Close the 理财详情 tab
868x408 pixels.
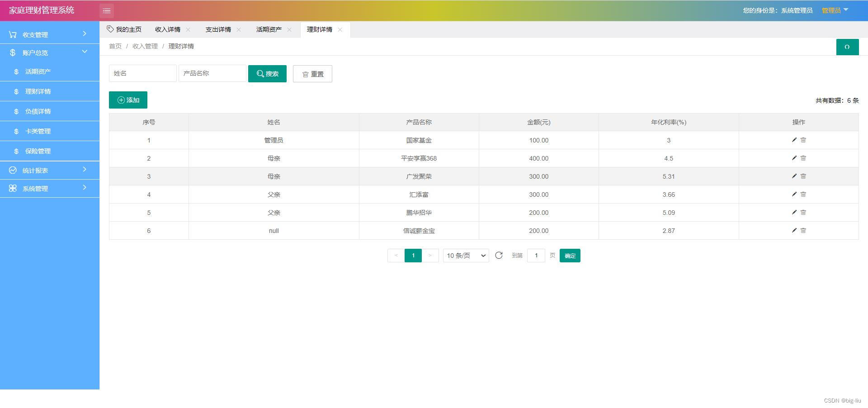click(x=340, y=30)
